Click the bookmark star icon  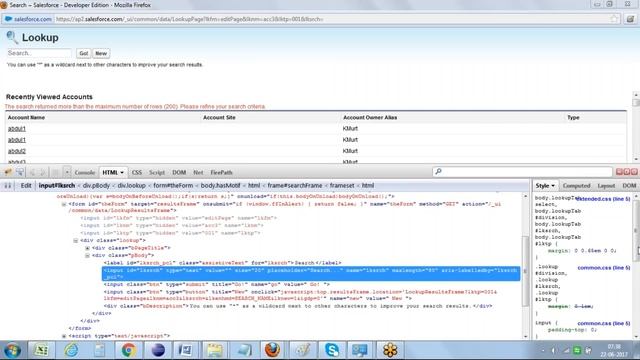point(614,19)
